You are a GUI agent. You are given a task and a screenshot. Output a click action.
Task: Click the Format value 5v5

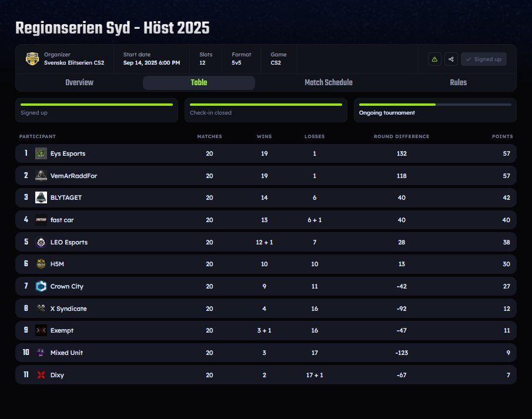pos(236,63)
